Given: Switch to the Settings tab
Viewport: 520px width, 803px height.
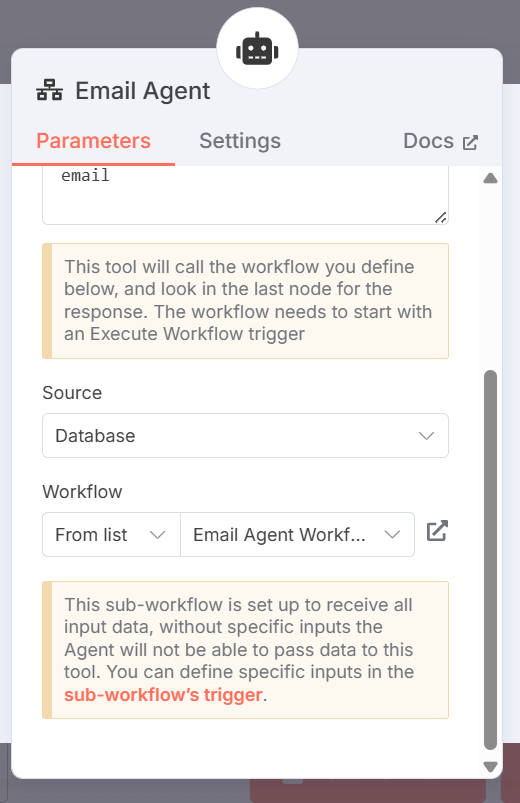Looking at the screenshot, I should coord(240,141).
